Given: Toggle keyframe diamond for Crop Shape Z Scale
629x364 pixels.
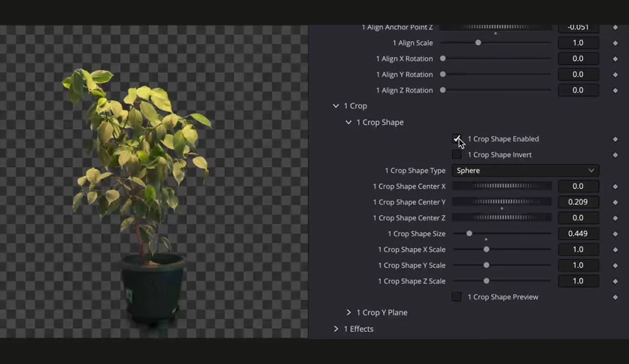Looking at the screenshot, I should [615, 281].
